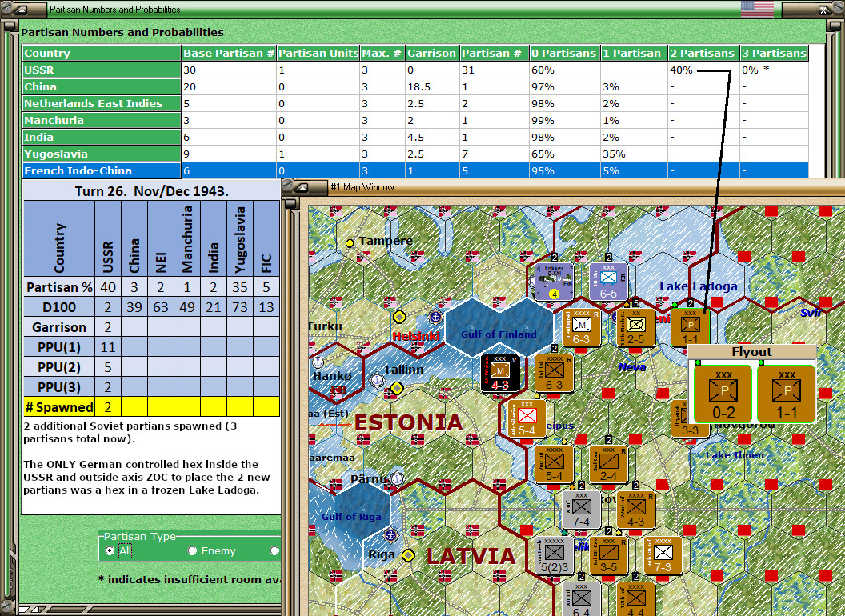
Task: Select the 3-5 cavalry counter
Action: [608, 556]
